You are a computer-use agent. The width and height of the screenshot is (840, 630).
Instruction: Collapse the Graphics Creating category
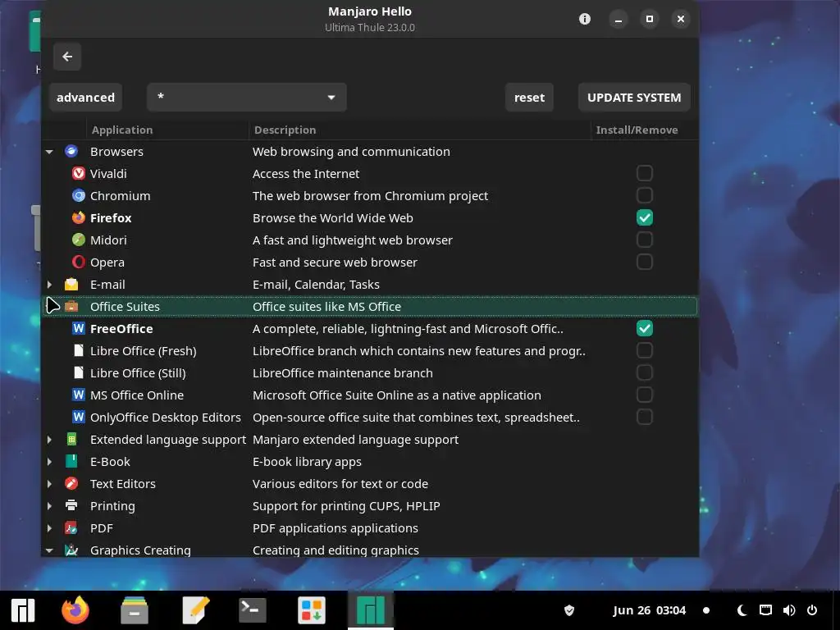pos(49,550)
